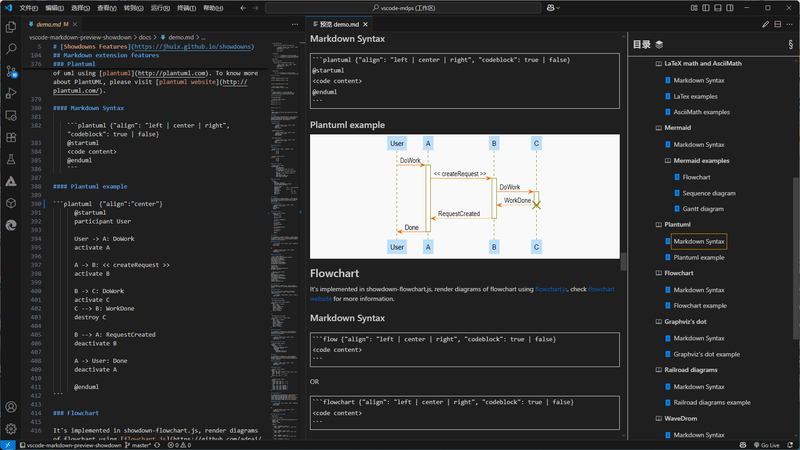Open the Source Control view
The height and width of the screenshot is (450, 800).
(11, 71)
